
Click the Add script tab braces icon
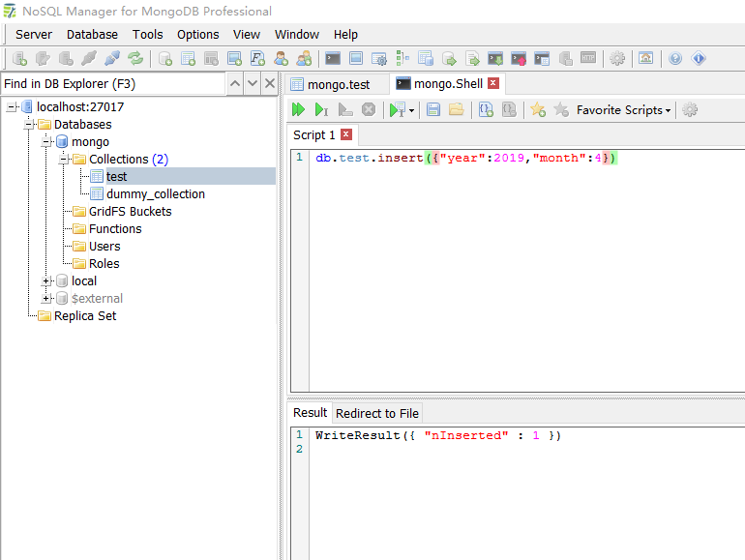pos(486,109)
